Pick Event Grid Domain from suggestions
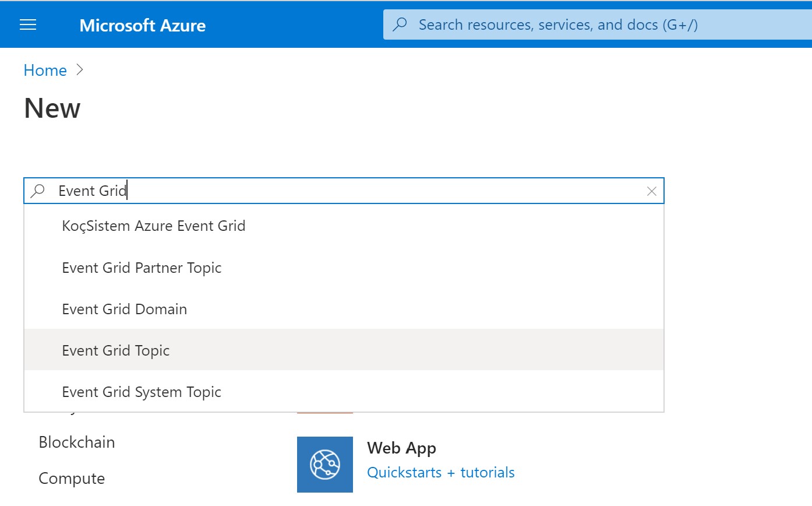This screenshot has width=812, height=506. click(x=125, y=309)
